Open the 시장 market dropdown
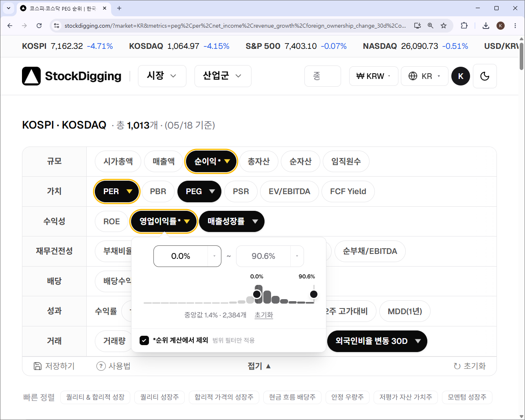Image resolution: width=525 pixels, height=420 pixels. pos(162,76)
